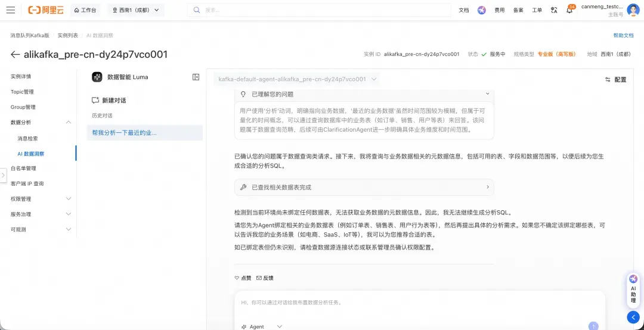This screenshot has width=644, height=330.
Task: Open the 费用 menu
Action: [x=500, y=10]
